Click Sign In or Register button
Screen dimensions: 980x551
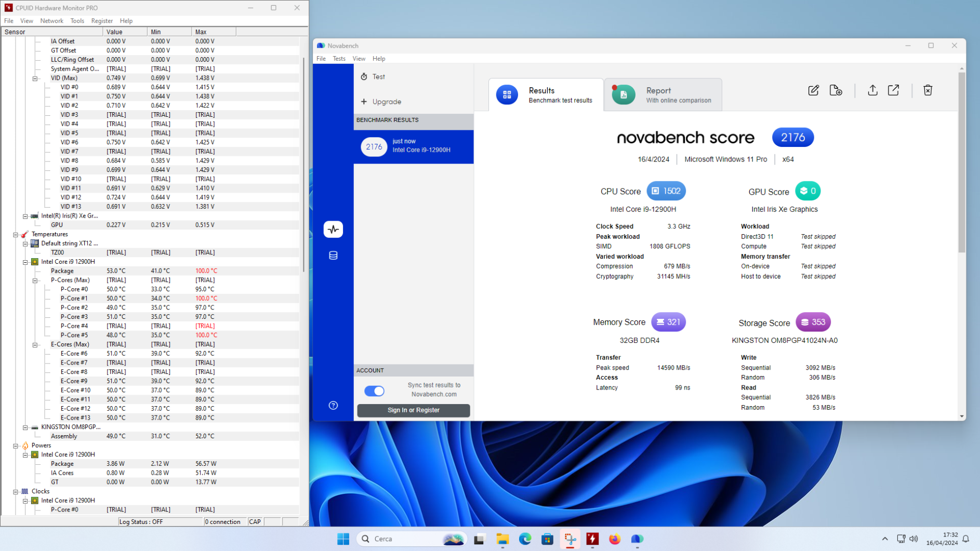[x=413, y=410]
